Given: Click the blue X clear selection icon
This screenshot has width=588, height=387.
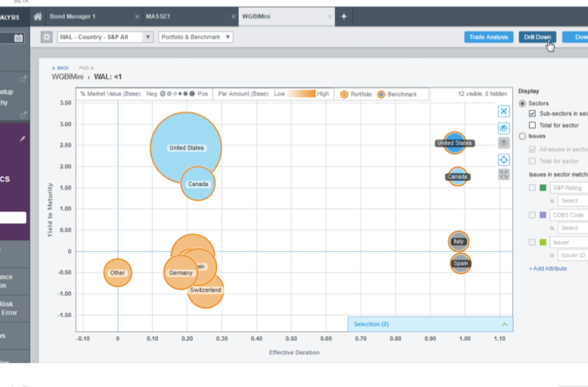Looking at the screenshot, I should (504, 111).
